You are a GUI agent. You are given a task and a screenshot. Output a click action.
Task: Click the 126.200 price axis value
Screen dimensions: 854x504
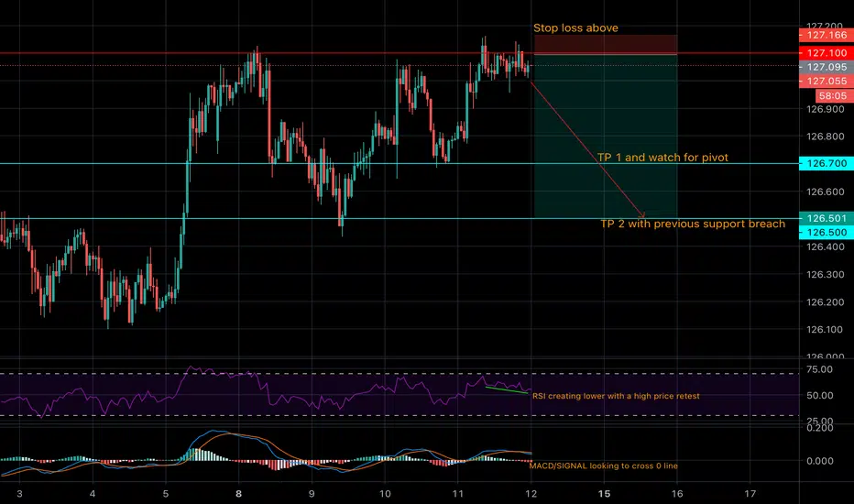tap(825, 302)
